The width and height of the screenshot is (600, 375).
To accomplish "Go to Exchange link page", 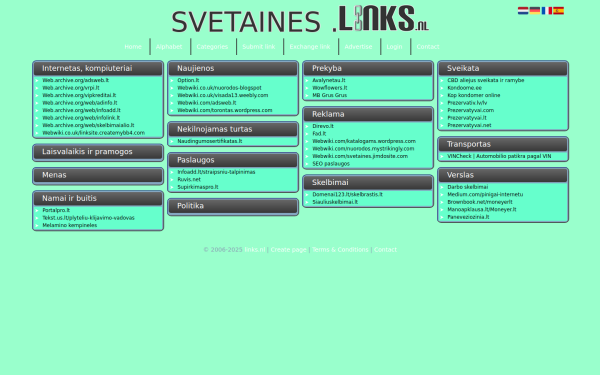I will click(x=310, y=47).
